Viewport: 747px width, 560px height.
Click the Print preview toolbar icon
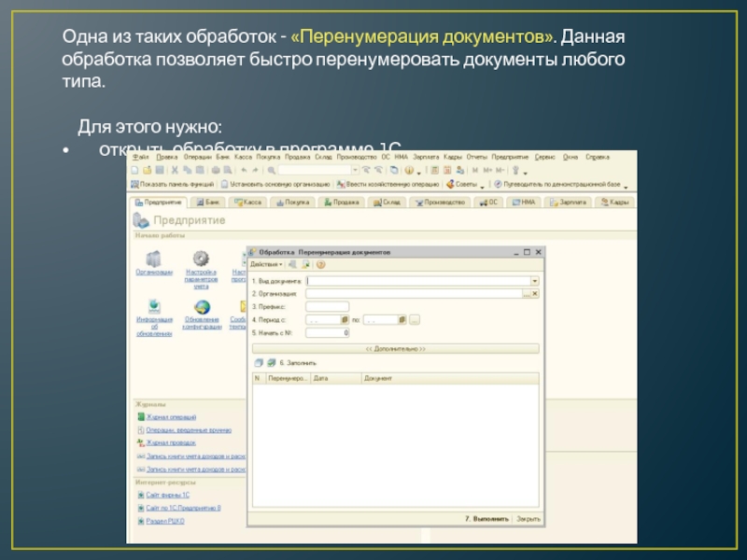228,170
